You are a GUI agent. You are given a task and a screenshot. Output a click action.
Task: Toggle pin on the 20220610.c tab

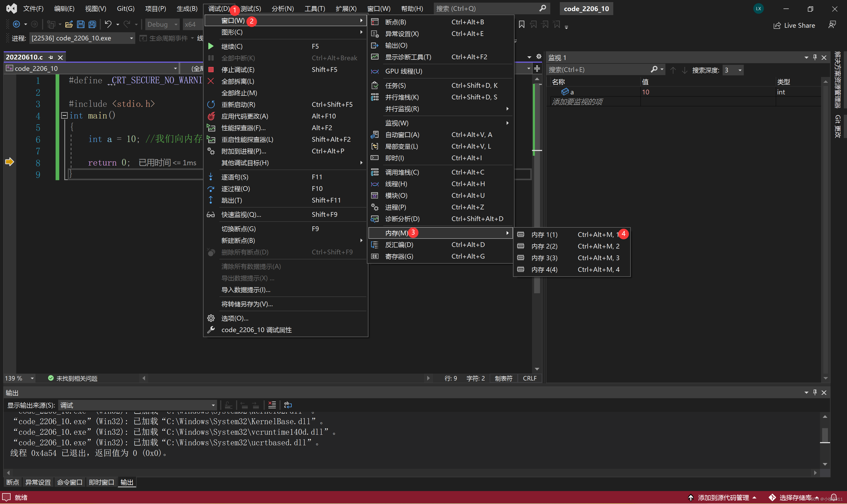tap(51, 57)
